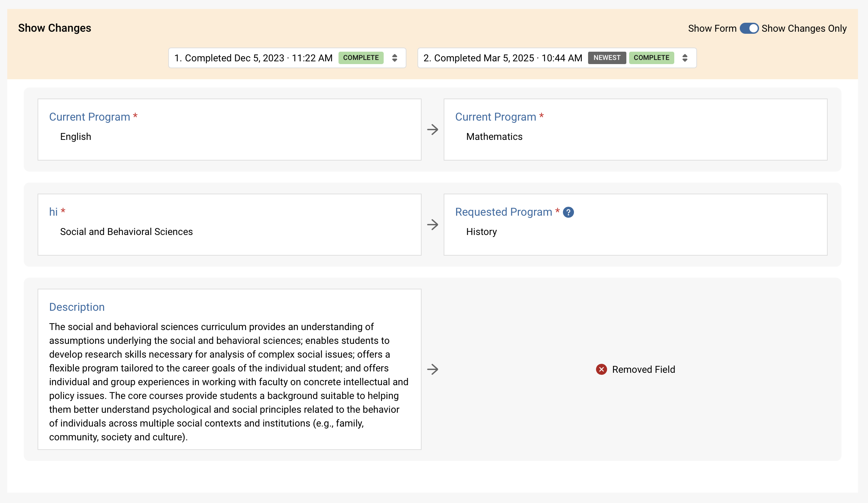
Task: Click the Description field label
Action: click(77, 307)
